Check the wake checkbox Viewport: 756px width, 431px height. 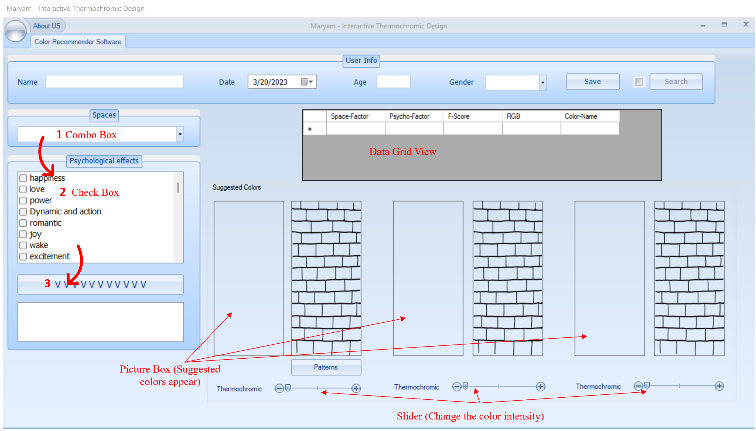point(23,245)
